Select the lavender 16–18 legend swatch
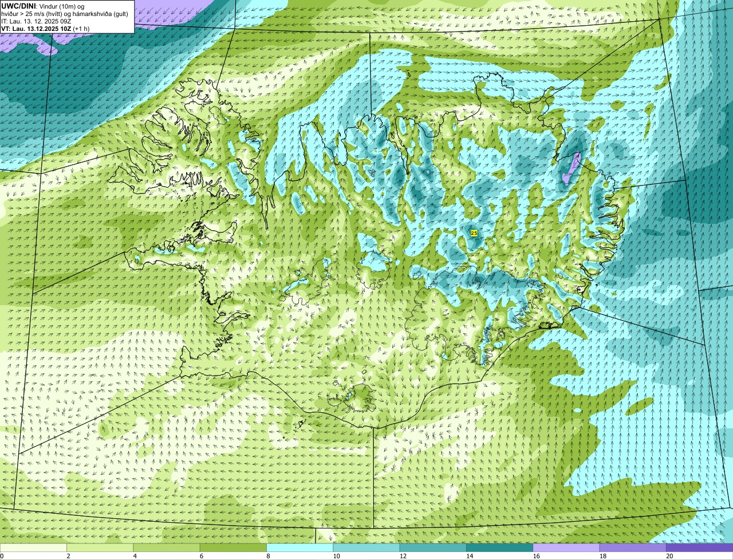This screenshot has width=733, height=560. tap(566, 548)
